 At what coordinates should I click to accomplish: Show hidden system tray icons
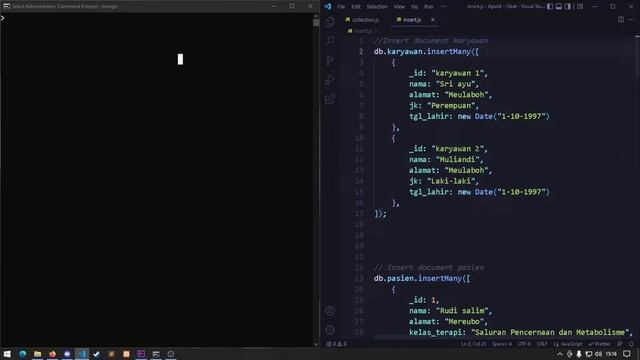560,354
